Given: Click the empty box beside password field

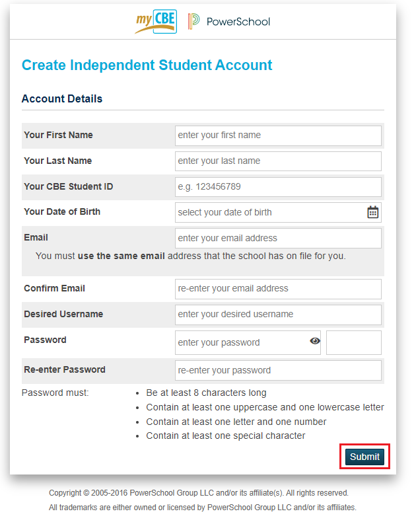Looking at the screenshot, I should click(353, 342).
